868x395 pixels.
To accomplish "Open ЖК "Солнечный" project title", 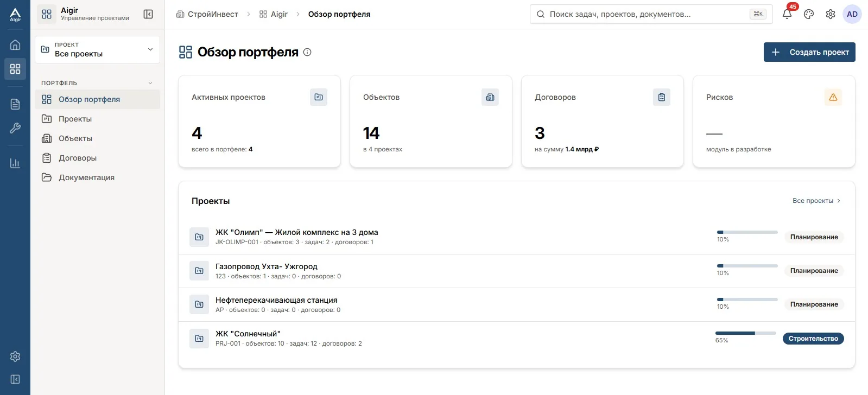I will click(248, 334).
